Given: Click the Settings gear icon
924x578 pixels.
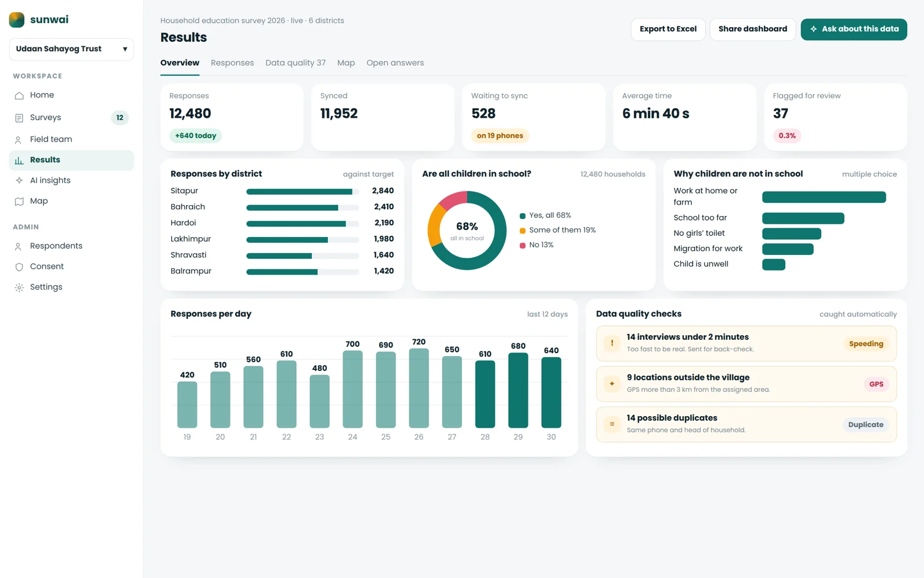Looking at the screenshot, I should (19, 287).
